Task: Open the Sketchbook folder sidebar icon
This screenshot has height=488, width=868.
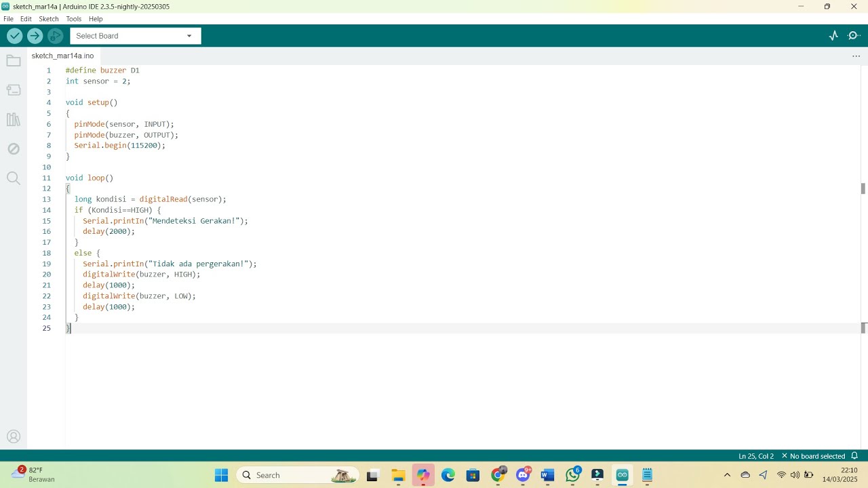Action: tap(14, 61)
